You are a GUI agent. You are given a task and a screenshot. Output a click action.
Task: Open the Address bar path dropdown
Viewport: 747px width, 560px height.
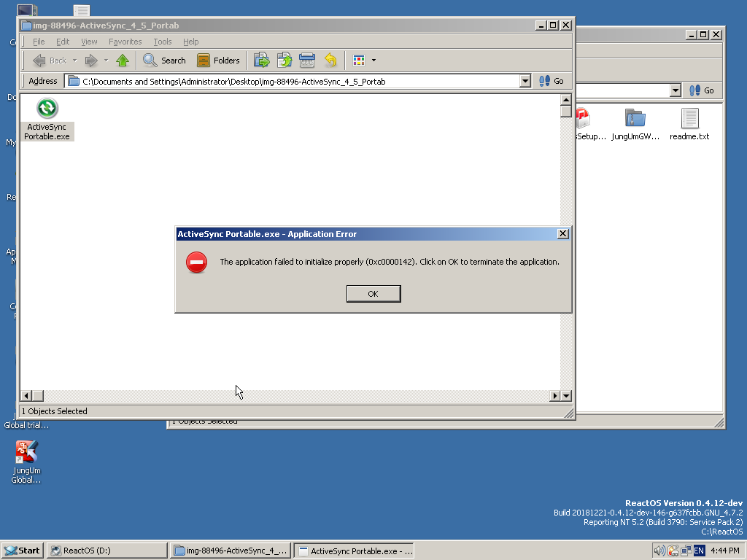click(525, 82)
